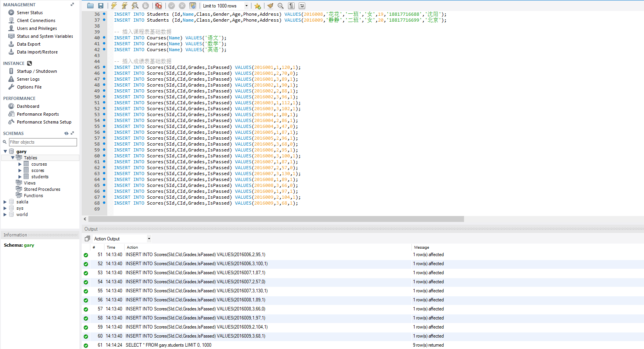Toggle breakpoint marker on line 36
This screenshot has height=349, width=644.
click(104, 14)
